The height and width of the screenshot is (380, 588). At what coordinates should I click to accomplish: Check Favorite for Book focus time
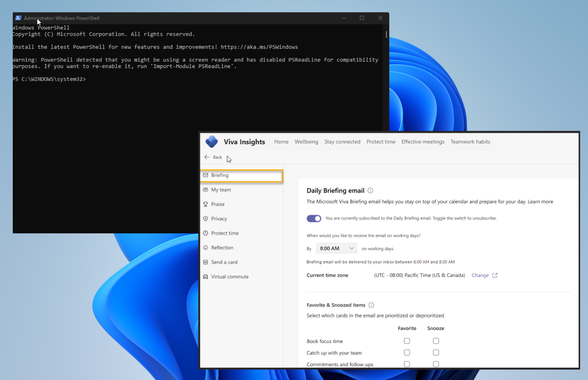(x=407, y=341)
